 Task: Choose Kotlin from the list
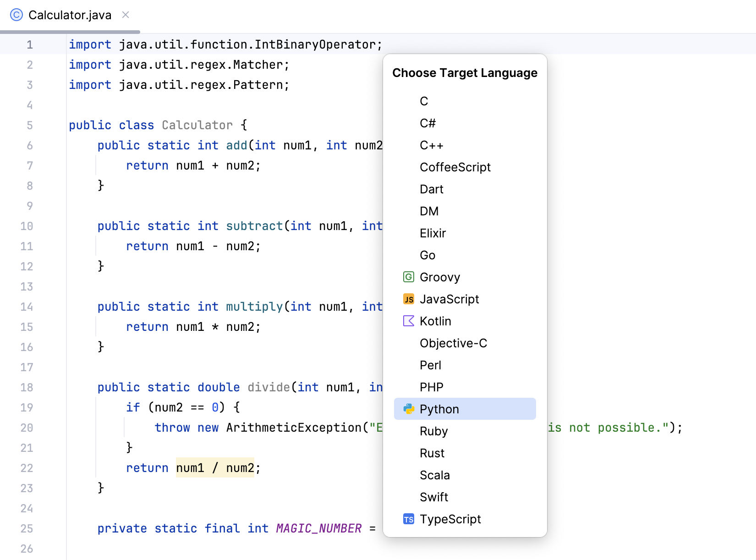click(465, 321)
